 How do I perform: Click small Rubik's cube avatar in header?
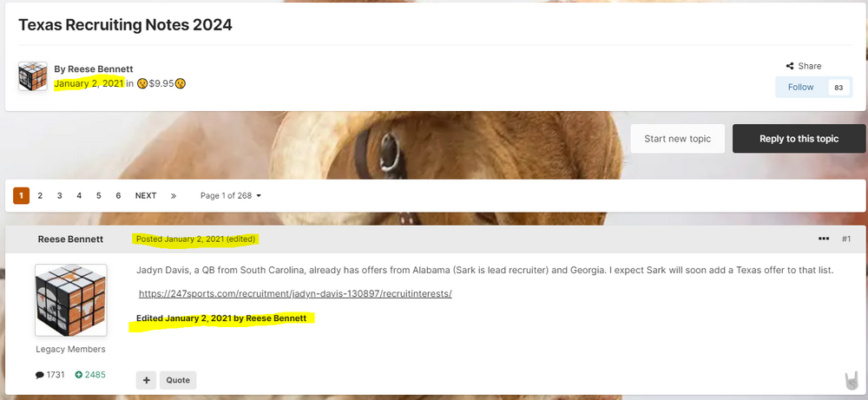[33, 76]
